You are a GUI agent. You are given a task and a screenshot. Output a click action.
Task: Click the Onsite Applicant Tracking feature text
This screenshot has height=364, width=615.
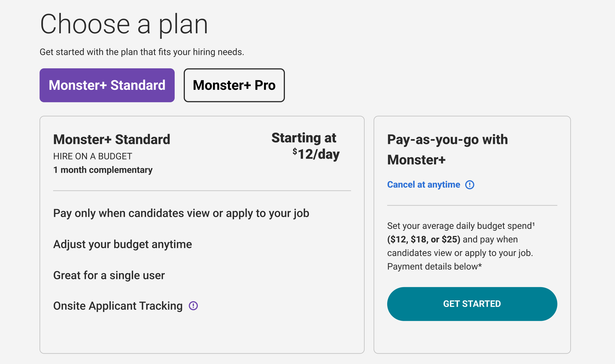[118, 306]
